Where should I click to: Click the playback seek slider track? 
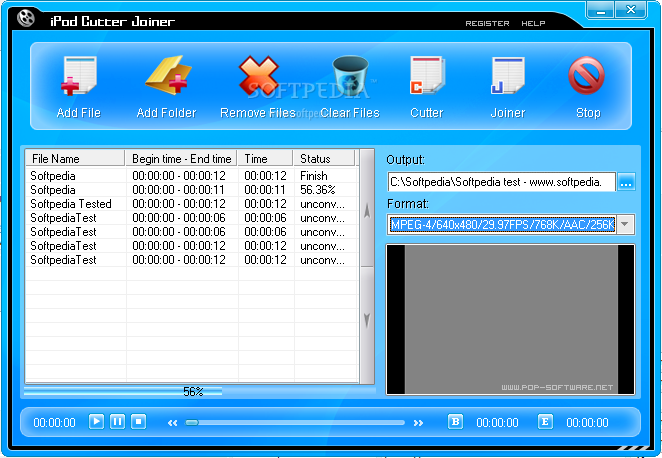pos(295,423)
